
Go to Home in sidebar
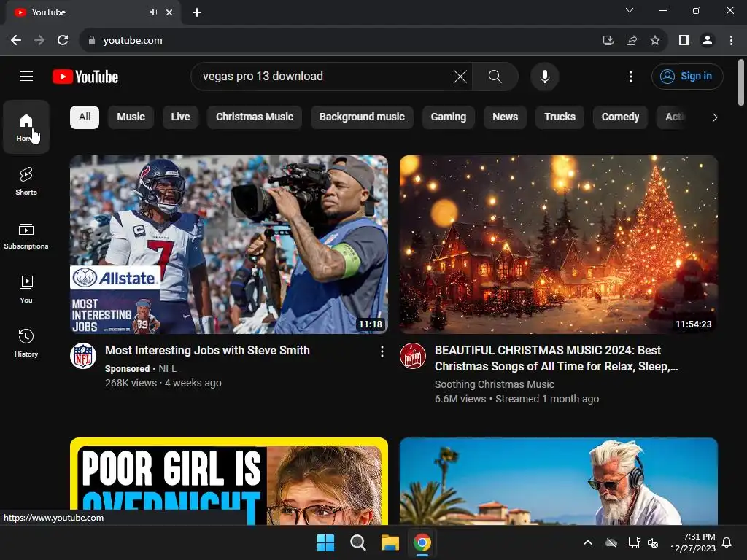(26, 127)
